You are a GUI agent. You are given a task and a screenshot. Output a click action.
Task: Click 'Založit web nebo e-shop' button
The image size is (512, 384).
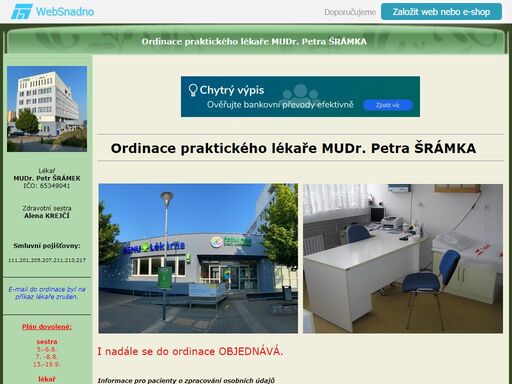click(441, 12)
